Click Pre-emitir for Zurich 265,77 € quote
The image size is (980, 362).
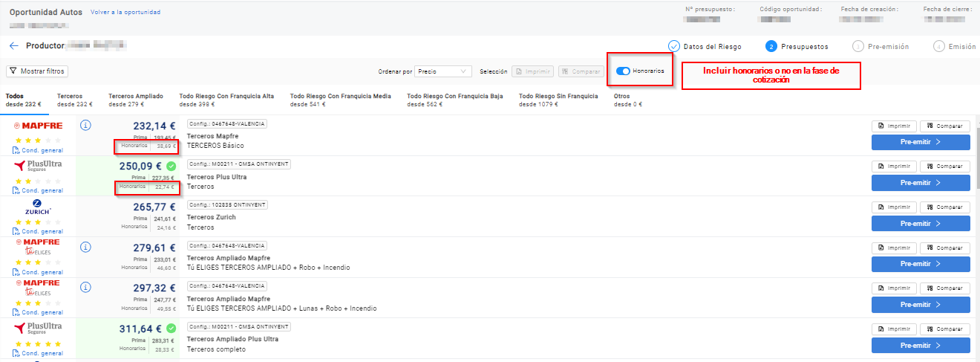[921, 223]
